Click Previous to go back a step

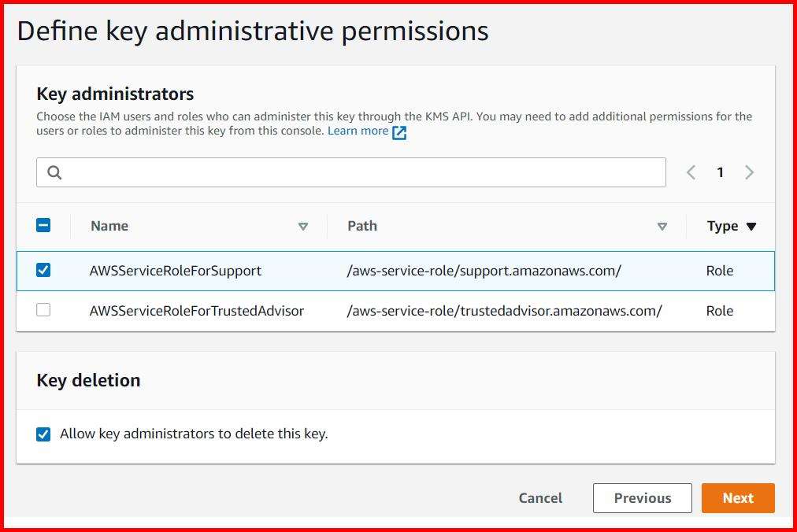(642, 497)
